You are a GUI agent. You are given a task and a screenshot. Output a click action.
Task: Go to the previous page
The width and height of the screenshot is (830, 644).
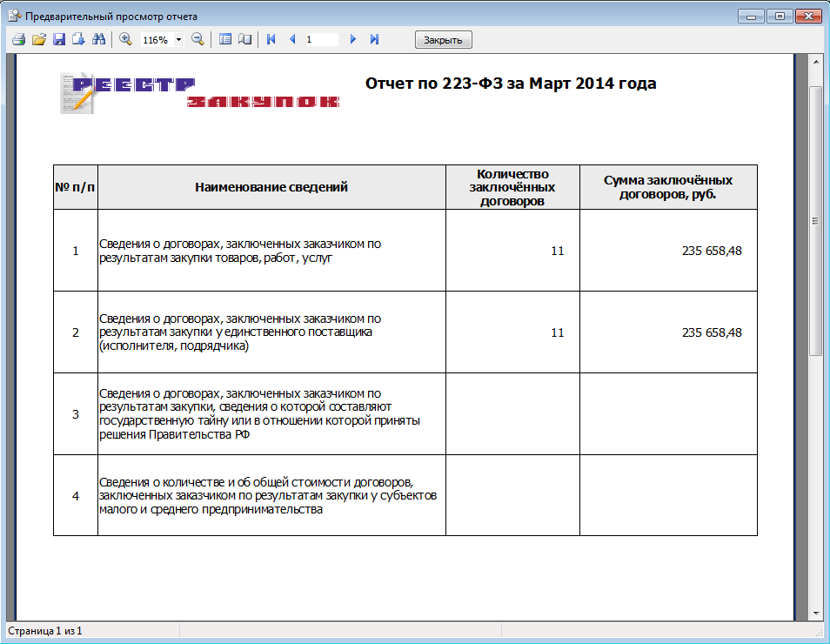coord(292,40)
